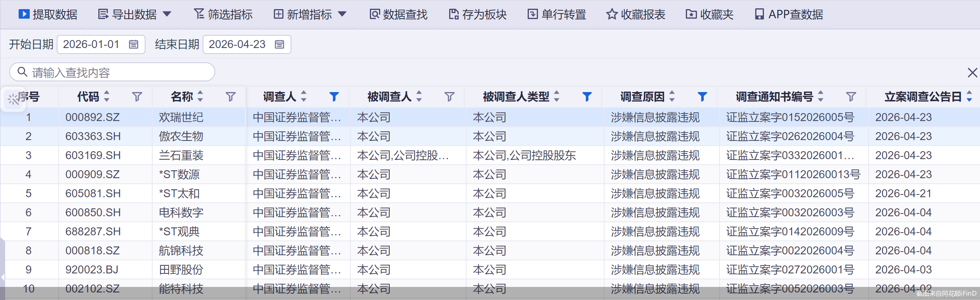Toggle filter on 被调查人类型 column
Image resolution: width=980 pixels, height=300 pixels.
point(587,96)
